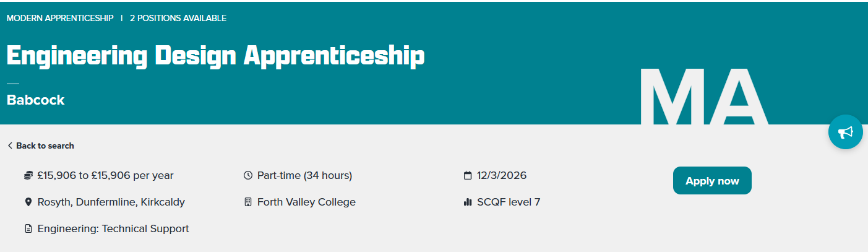The height and width of the screenshot is (252, 868).
Task: Click the Forth Valley College text
Action: [x=306, y=202]
